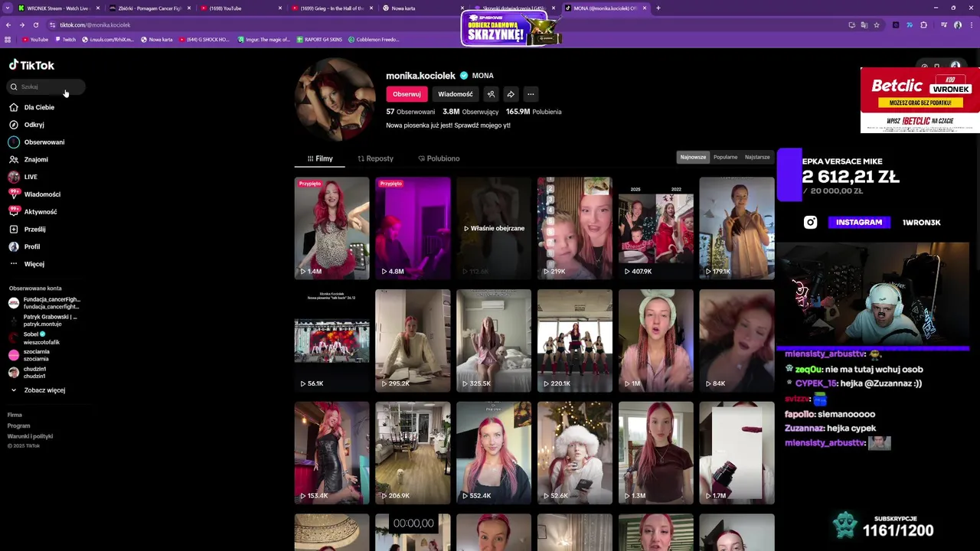Image resolution: width=980 pixels, height=551 pixels.
Task: Open video with 179.1K views
Action: 737,228
